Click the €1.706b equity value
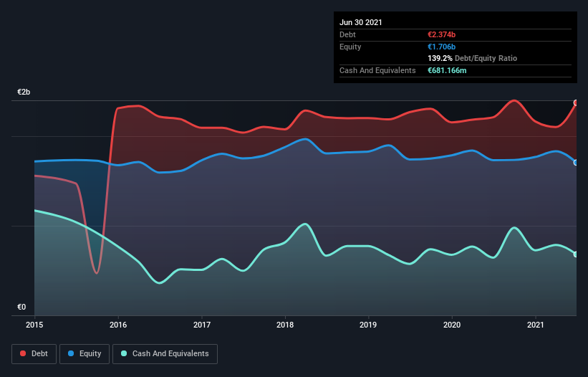The height and width of the screenshot is (377, 588). [441, 47]
